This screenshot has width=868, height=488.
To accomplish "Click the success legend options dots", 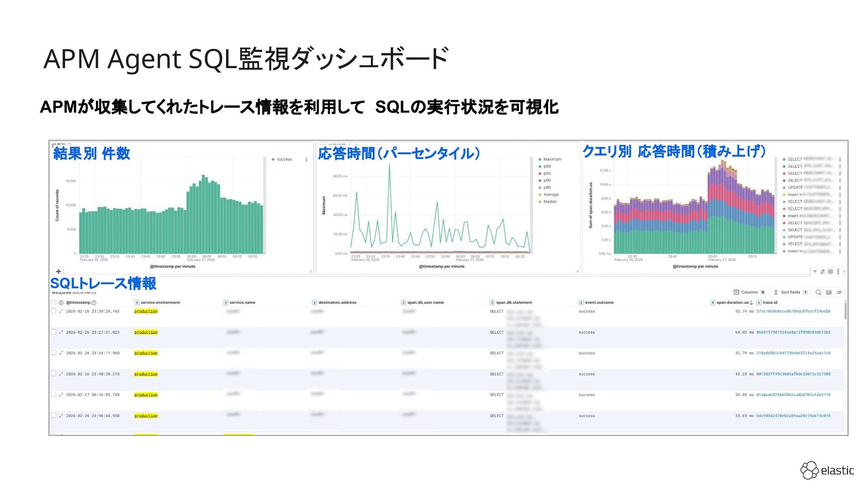I will 307,160.
